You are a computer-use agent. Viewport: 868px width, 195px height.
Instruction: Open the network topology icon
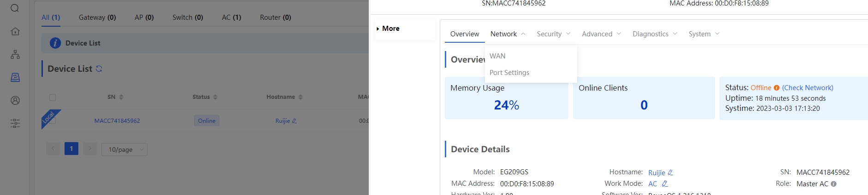[x=15, y=54]
